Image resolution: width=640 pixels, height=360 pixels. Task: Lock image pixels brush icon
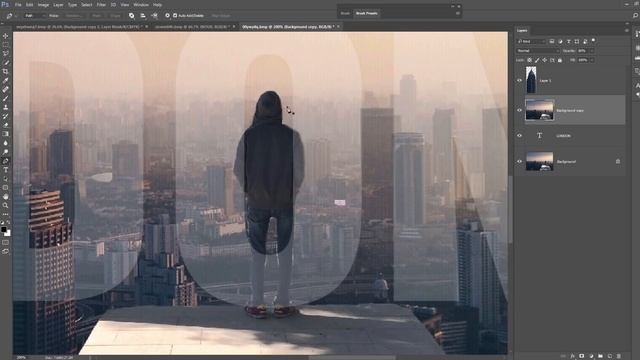[x=537, y=60]
